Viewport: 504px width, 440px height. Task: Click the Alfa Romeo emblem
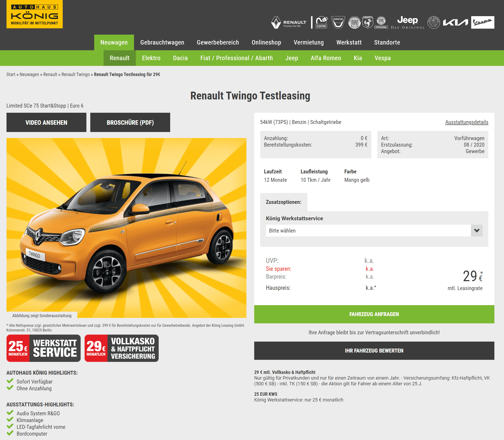(x=434, y=22)
